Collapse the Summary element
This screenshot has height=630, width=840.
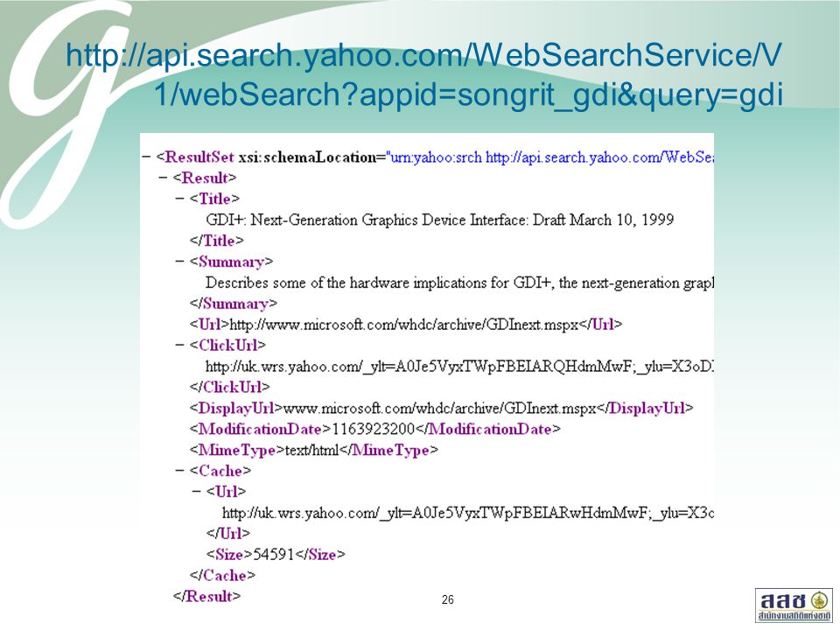click(179, 262)
